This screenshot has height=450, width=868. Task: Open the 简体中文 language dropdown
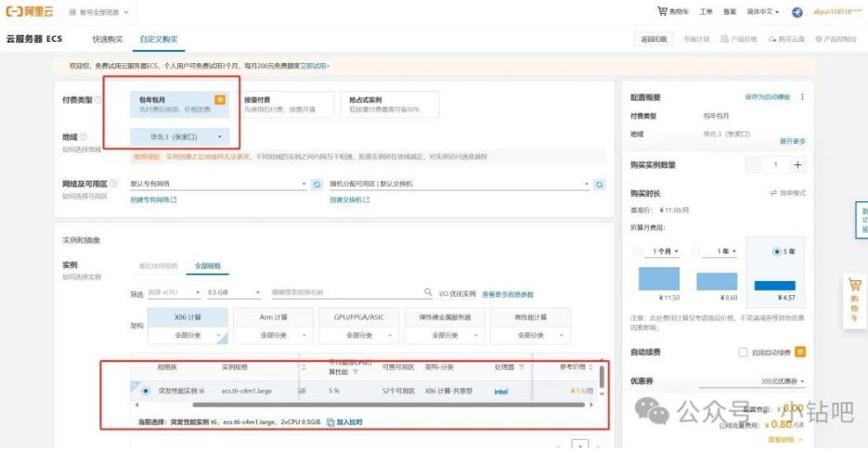[763, 12]
